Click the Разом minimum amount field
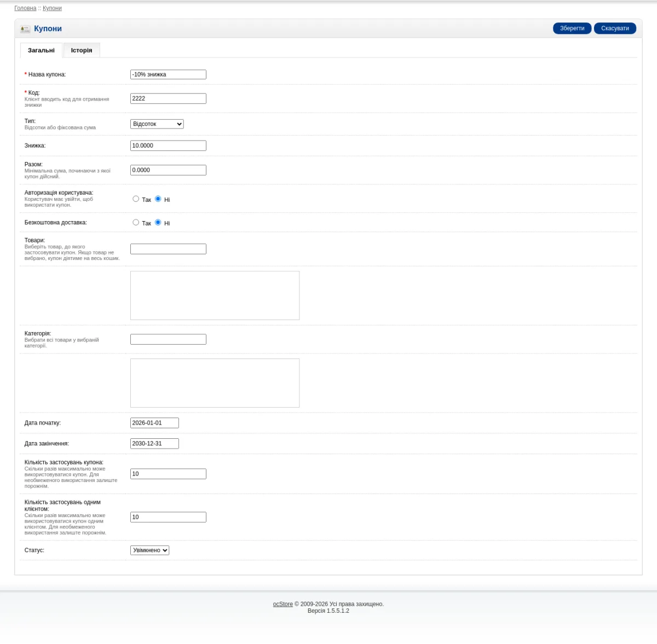The image size is (657, 644). 168,170
